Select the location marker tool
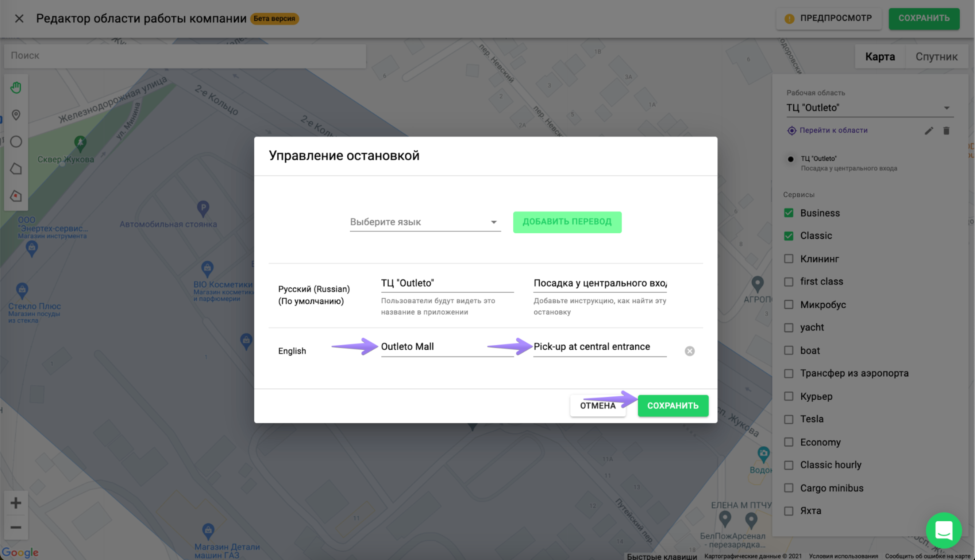975x560 pixels. tap(16, 114)
